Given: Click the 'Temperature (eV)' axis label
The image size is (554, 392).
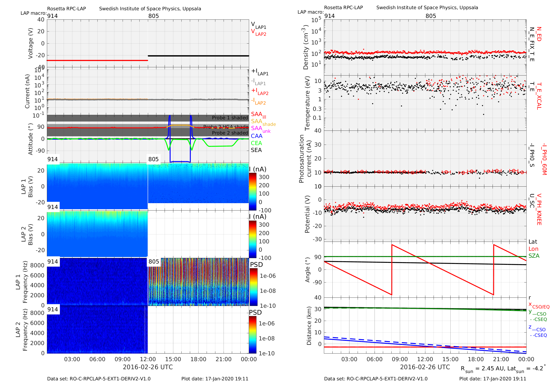Looking at the screenshot, I should pyautogui.click(x=307, y=103).
